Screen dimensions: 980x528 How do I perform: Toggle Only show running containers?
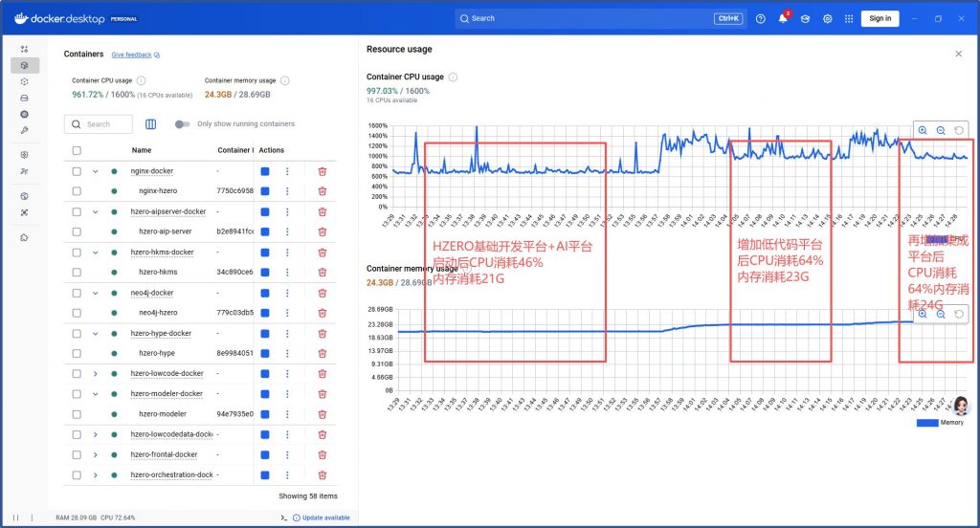[x=183, y=124]
